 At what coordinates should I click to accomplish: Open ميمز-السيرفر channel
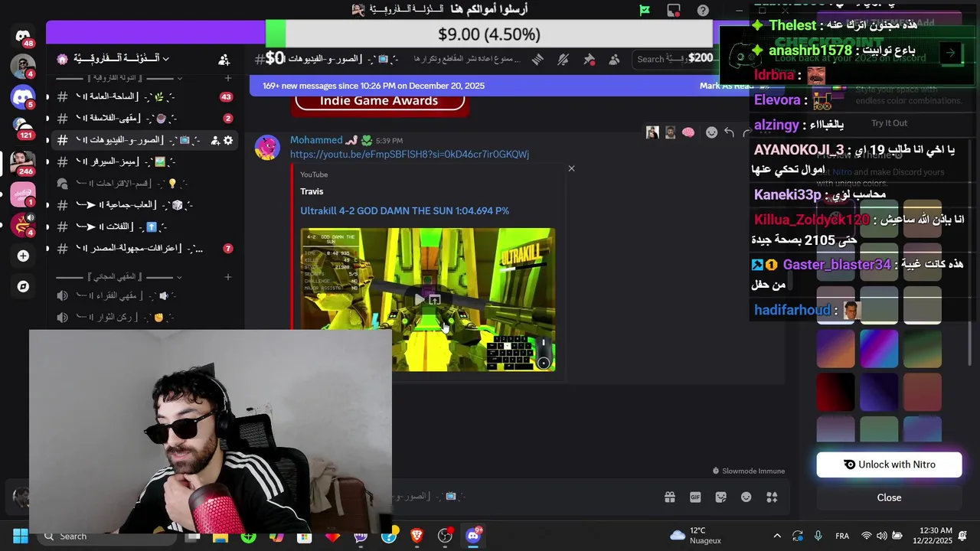click(x=145, y=161)
